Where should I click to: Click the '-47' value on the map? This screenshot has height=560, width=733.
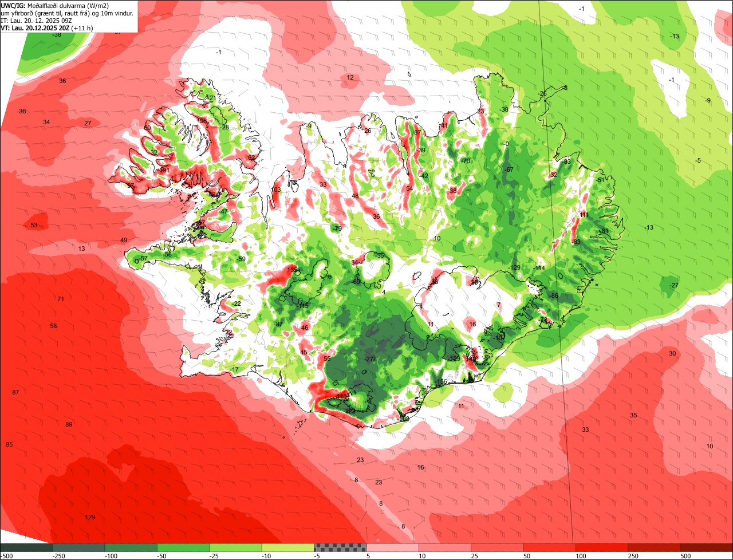(x=223, y=212)
